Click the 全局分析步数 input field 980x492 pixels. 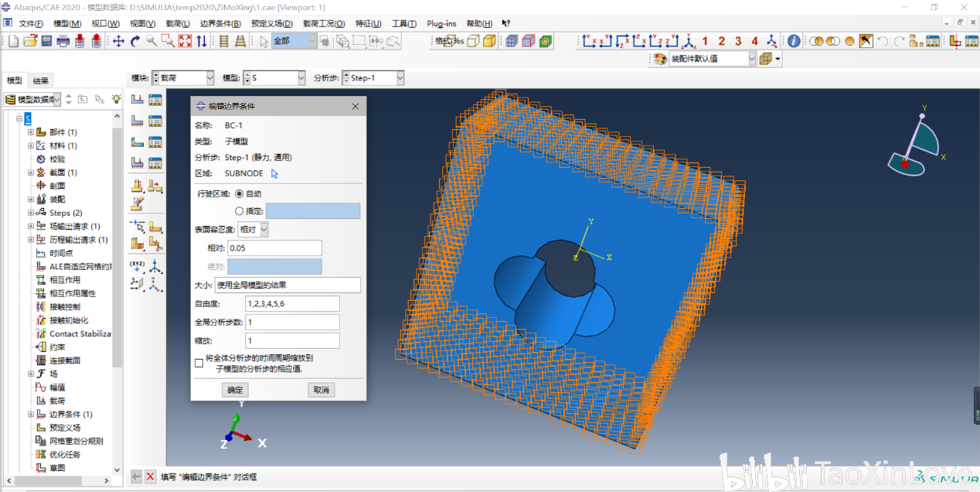292,323
